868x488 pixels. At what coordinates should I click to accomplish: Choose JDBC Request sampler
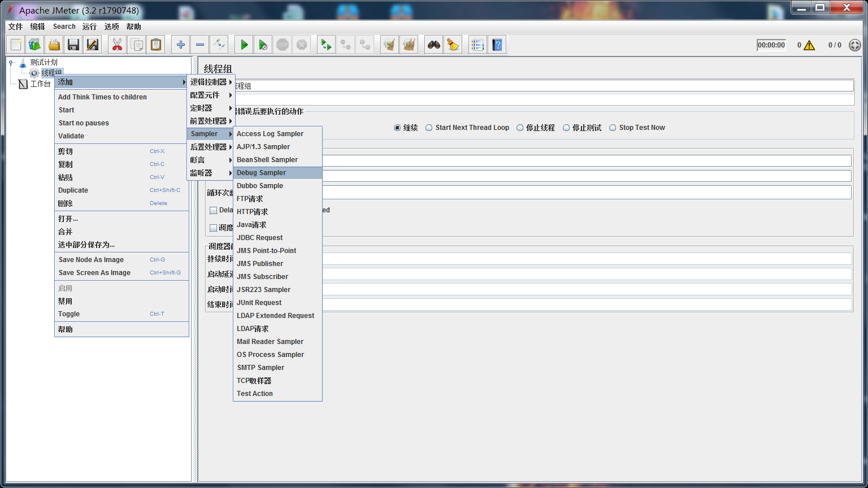pos(277,238)
